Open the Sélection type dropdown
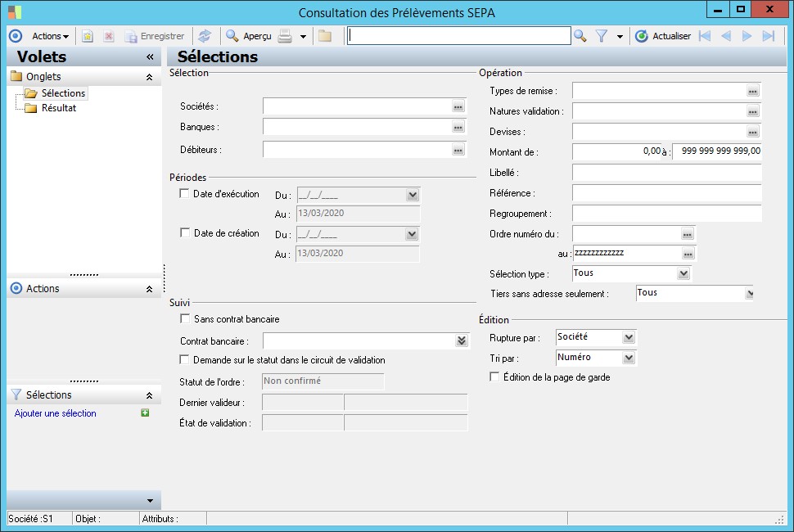 683,273
